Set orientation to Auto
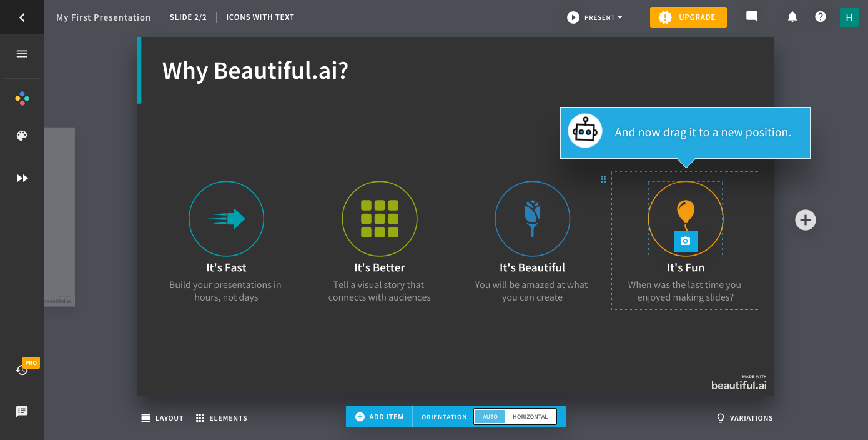The width and height of the screenshot is (868, 440). [x=490, y=417]
